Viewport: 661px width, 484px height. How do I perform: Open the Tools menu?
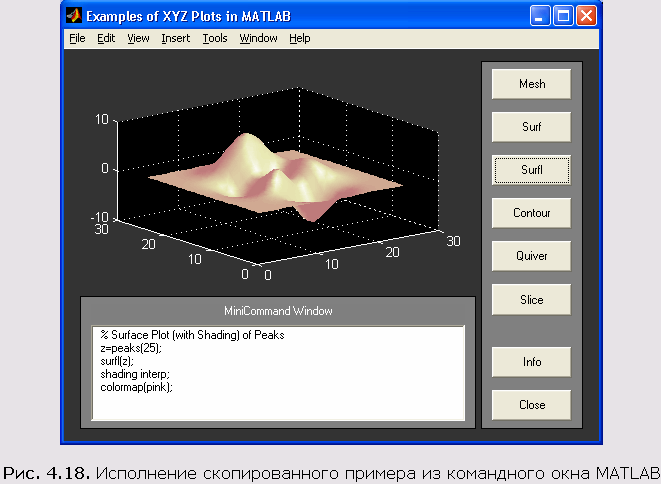pyautogui.click(x=215, y=38)
